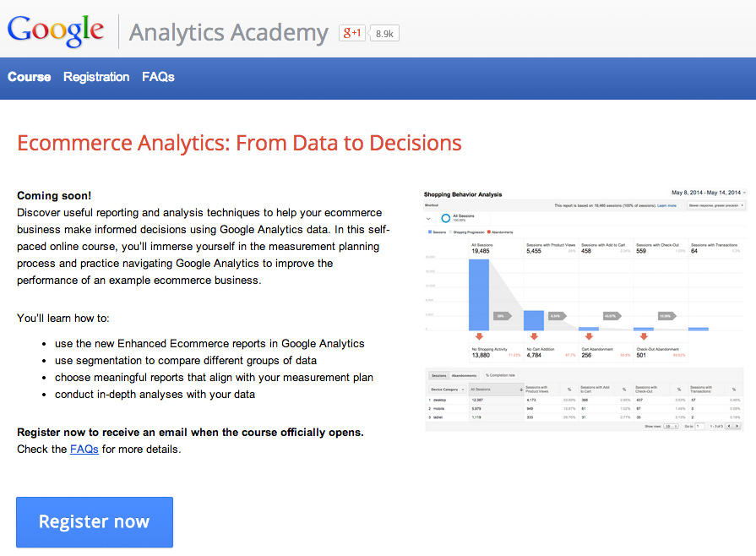Follow the FAQs link in the paragraph
Image resolution: width=756 pixels, height=556 pixels.
pyautogui.click(x=84, y=449)
